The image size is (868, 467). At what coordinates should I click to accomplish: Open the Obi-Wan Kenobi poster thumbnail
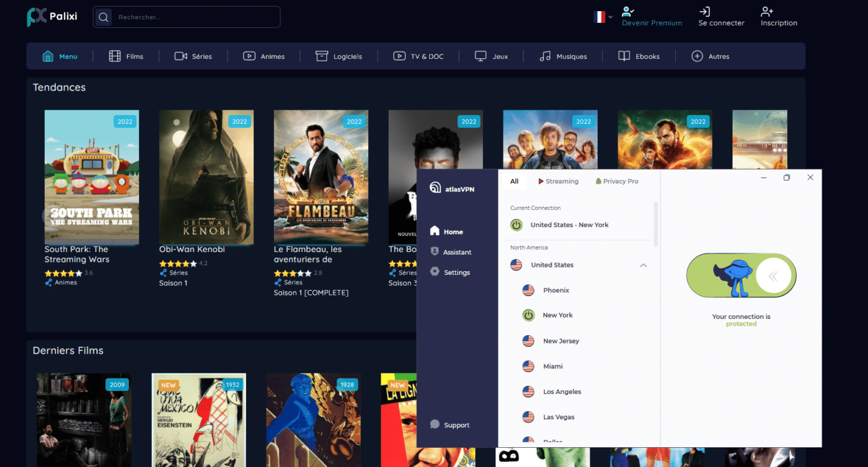click(206, 177)
